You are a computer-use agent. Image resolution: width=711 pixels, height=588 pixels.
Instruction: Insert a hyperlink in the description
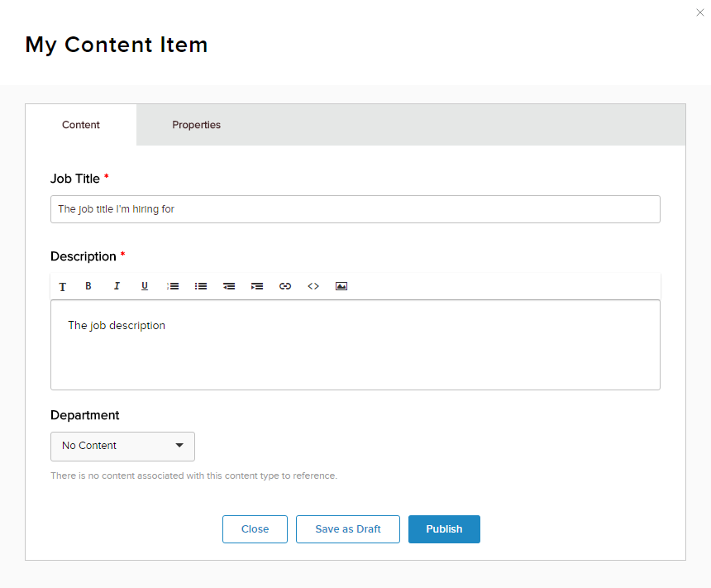285,286
